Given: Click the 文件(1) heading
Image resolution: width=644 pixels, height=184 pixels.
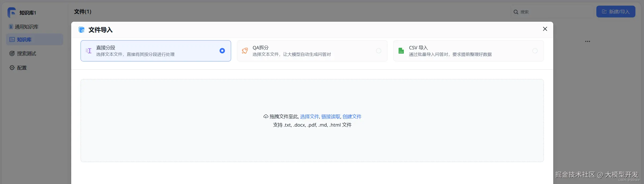Looking at the screenshot, I should (x=83, y=12).
